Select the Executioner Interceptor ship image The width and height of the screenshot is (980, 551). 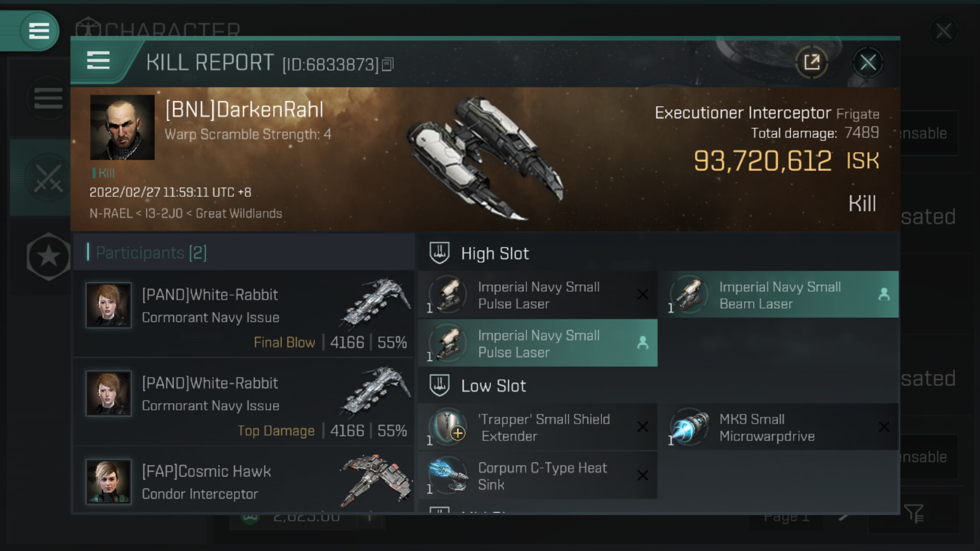click(485, 158)
